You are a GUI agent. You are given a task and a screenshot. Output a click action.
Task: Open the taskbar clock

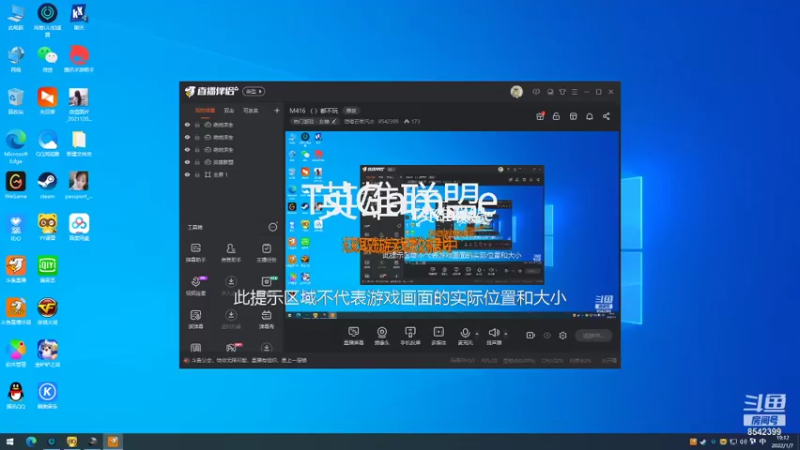[782, 442]
